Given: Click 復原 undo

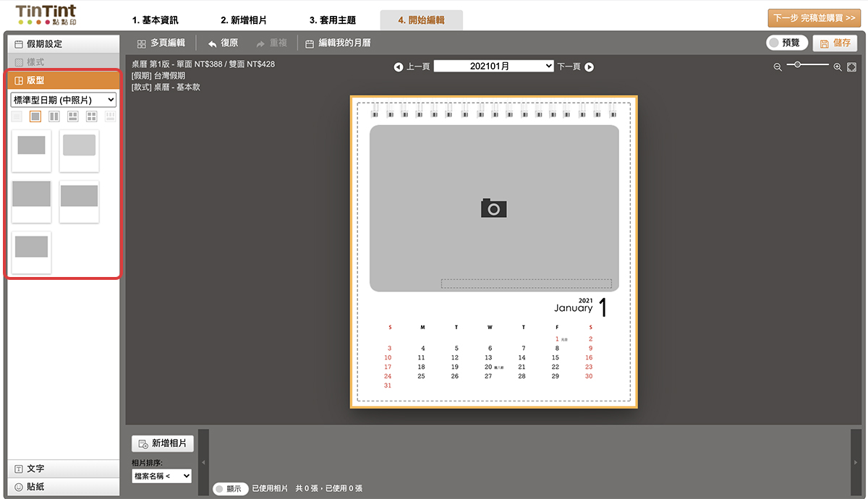Looking at the screenshot, I should pos(223,43).
